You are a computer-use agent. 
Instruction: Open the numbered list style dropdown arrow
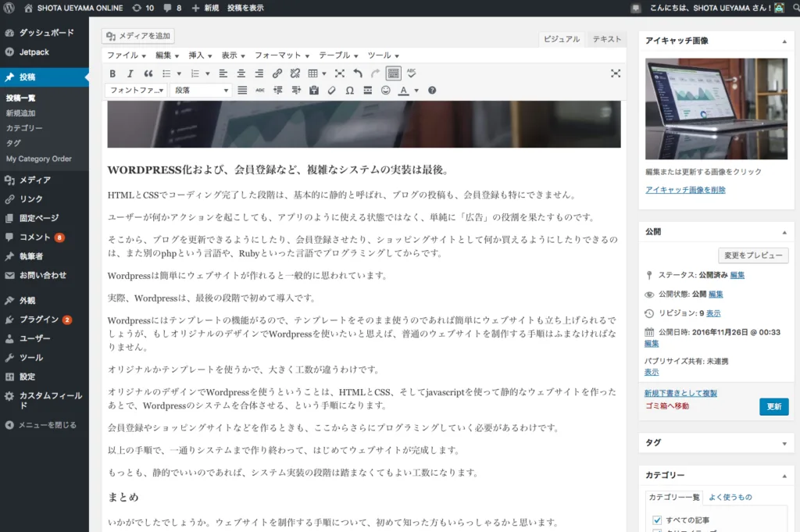[x=208, y=73]
